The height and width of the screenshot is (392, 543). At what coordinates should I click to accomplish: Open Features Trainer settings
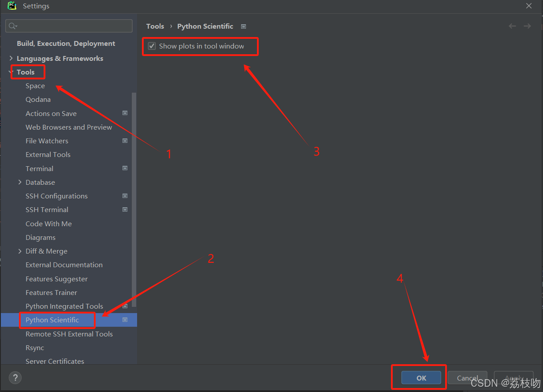51,292
